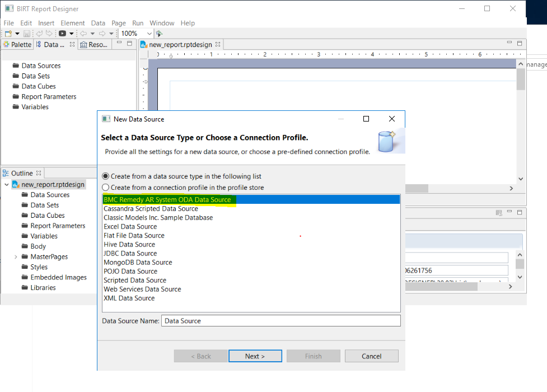Close the New Data Source dialog
The width and height of the screenshot is (547, 392).
[x=392, y=119]
